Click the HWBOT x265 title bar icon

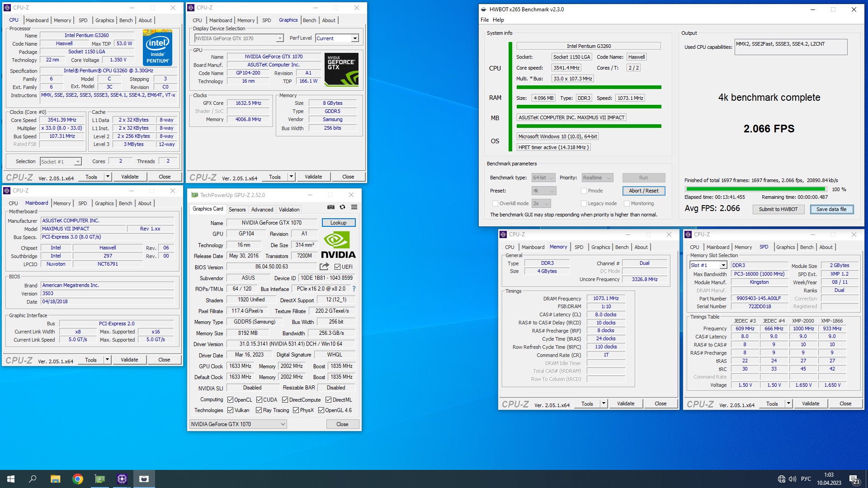(484, 9)
